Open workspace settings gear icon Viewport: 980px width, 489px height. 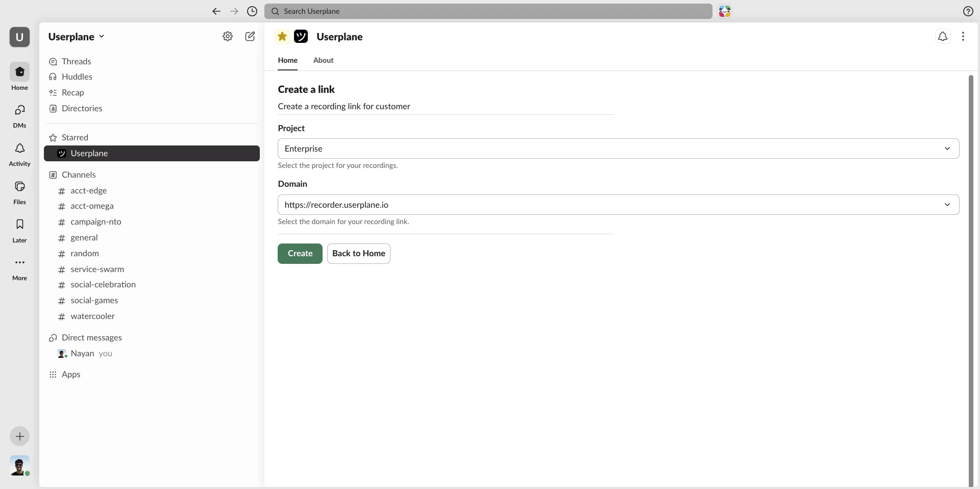(228, 36)
